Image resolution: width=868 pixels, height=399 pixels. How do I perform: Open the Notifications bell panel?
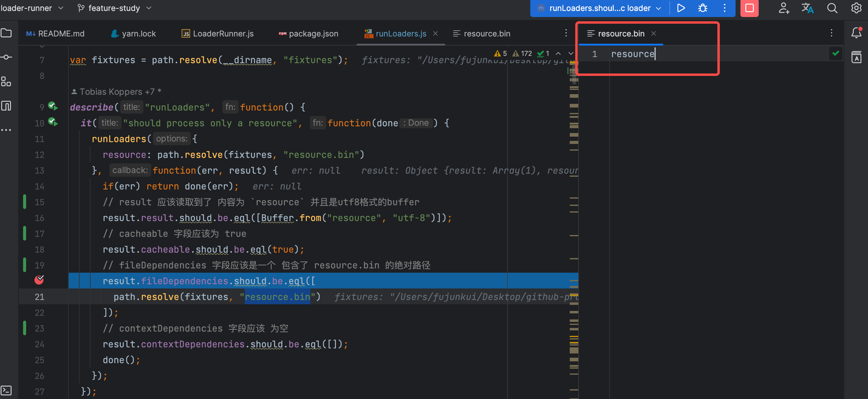tap(856, 33)
